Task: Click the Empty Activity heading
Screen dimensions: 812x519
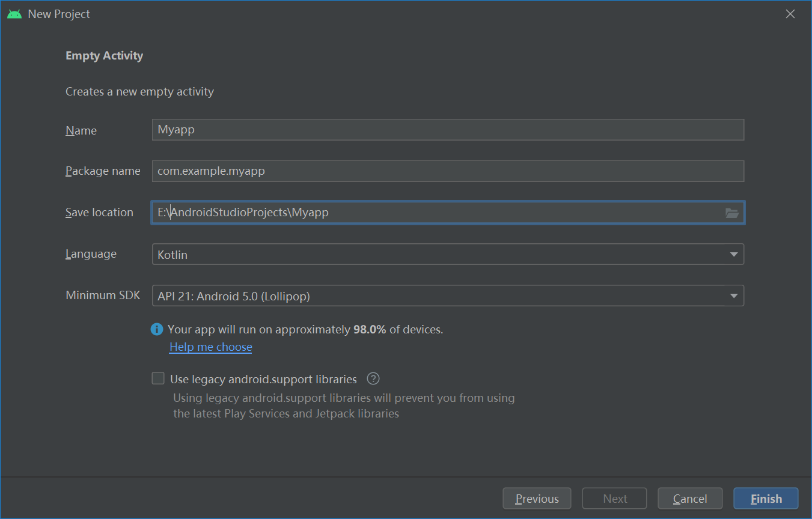Action: (x=105, y=56)
